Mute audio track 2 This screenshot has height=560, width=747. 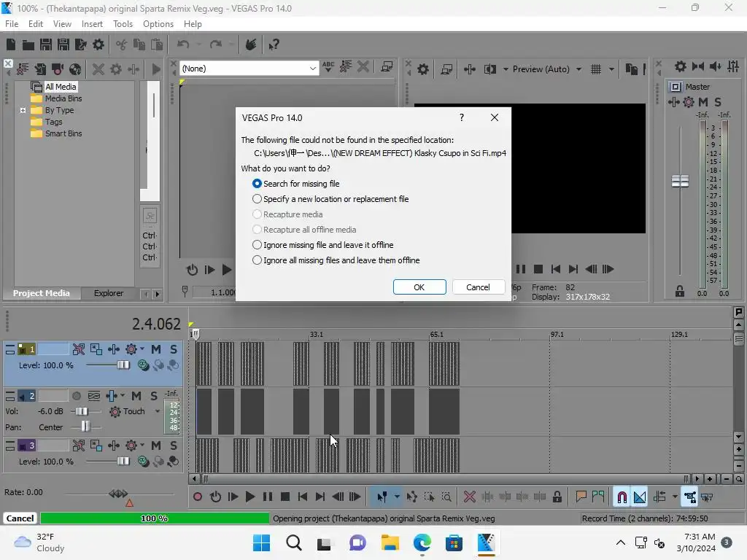(136, 396)
